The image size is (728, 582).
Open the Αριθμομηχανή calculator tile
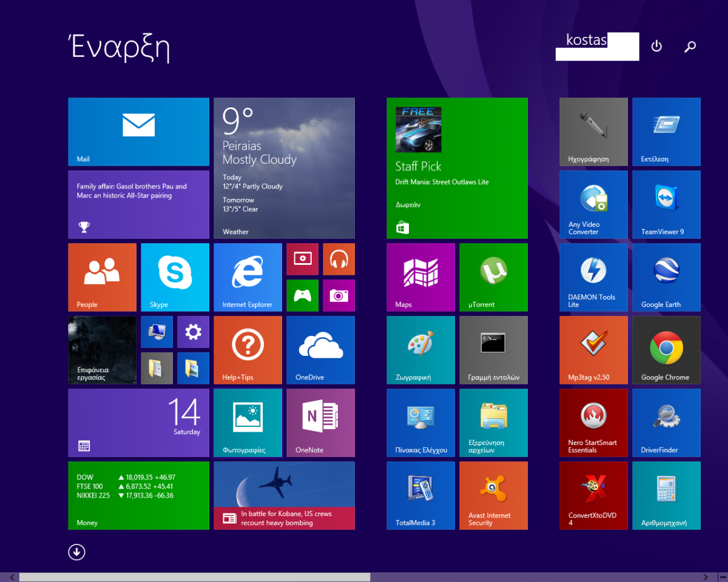(x=666, y=495)
